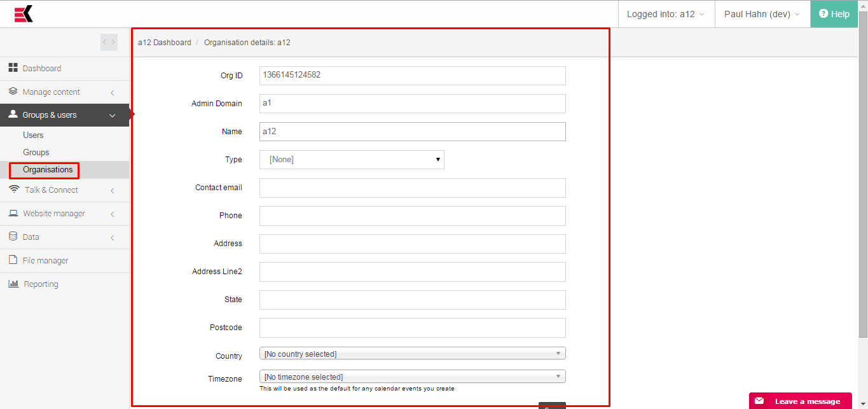Click the File manager document icon
868x409 pixels.
[13, 260]
